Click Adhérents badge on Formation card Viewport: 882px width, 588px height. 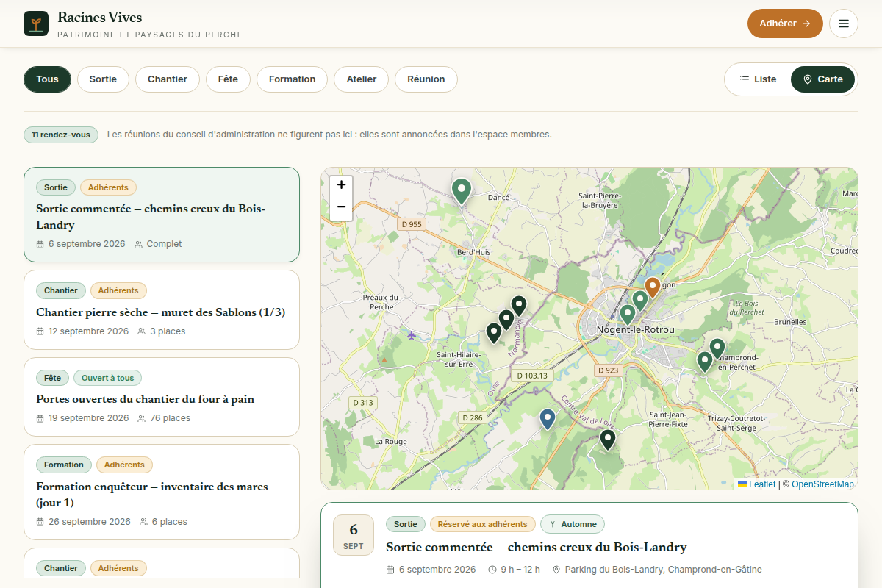coord(124,465)
